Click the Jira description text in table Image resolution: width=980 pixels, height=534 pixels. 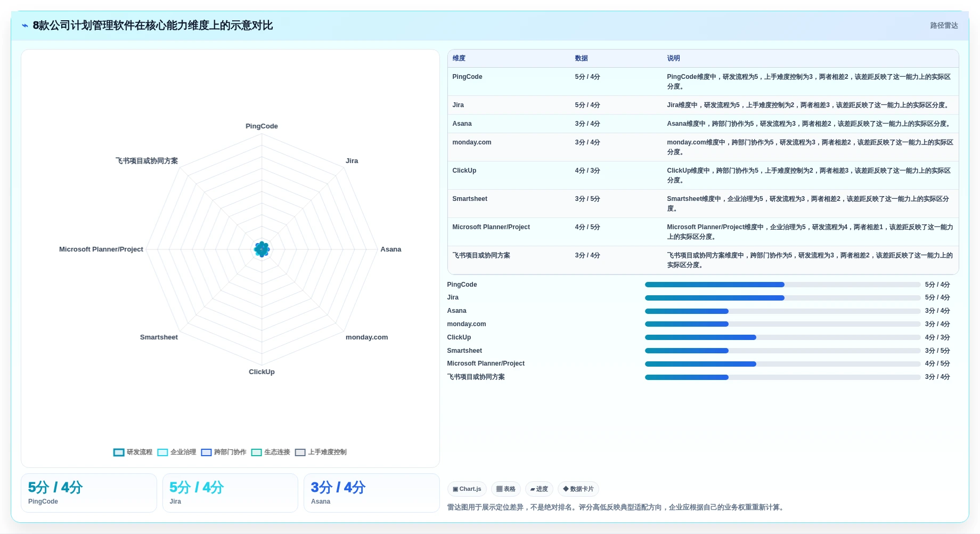pyautogui.click(x=808, y=105)
